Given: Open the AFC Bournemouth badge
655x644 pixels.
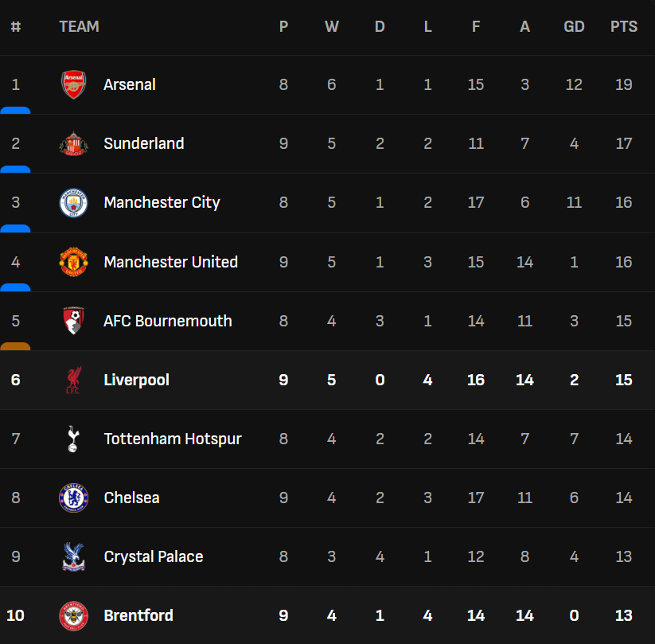Looking at the screenshot, I should [73, 321].
